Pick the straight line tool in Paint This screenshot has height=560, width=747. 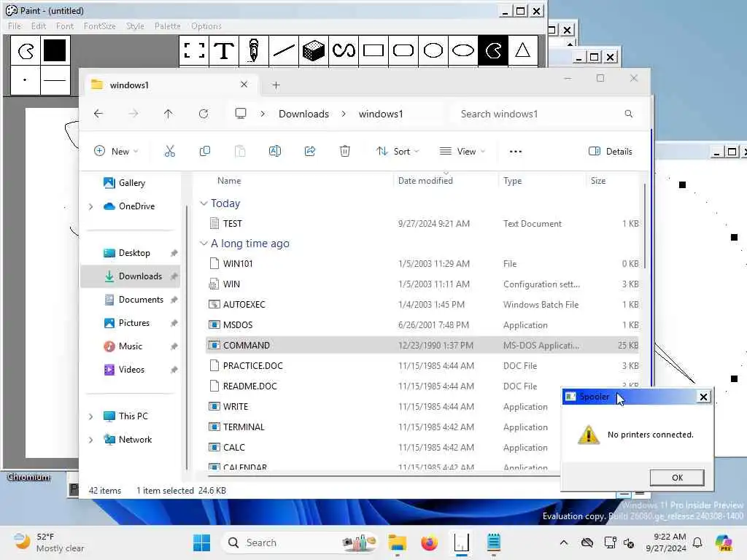284,50
